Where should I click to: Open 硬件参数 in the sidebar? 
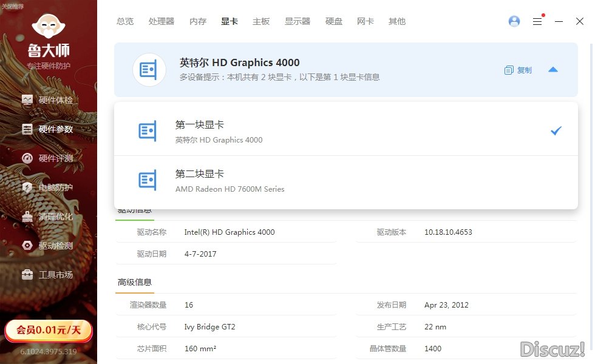(x=48, y=129)
